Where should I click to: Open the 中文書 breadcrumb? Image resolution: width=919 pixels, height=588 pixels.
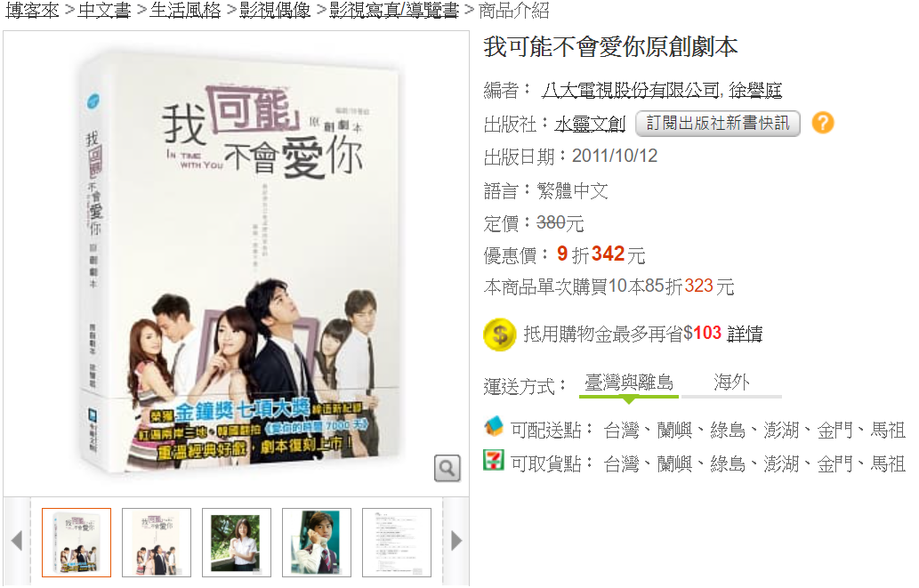(104, 10)
